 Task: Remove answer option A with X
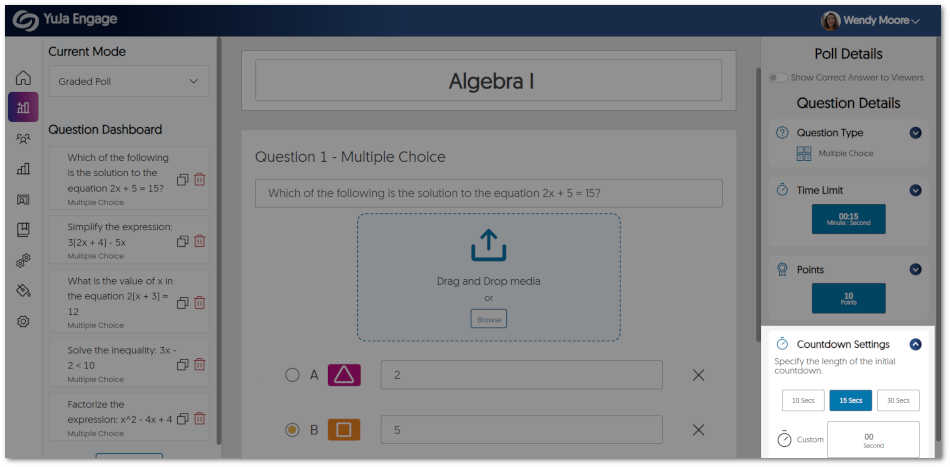pyautogui.click(x=698, y=375)
